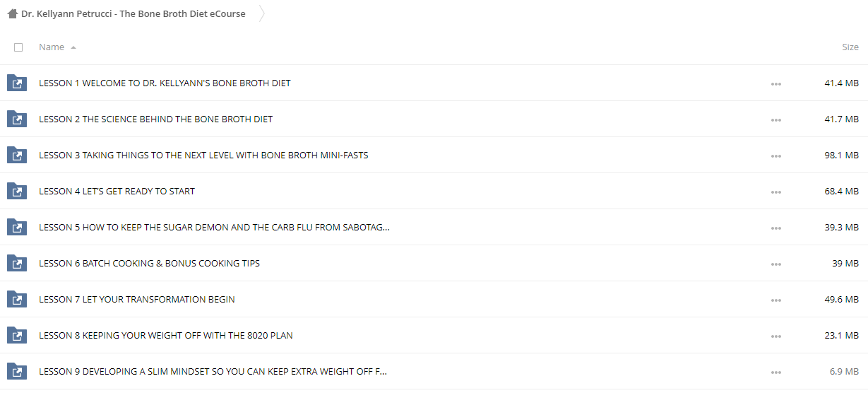Open three-dot menu for LESSON 5
Viewport: 868px width, 393px height.
click(776, 228)
